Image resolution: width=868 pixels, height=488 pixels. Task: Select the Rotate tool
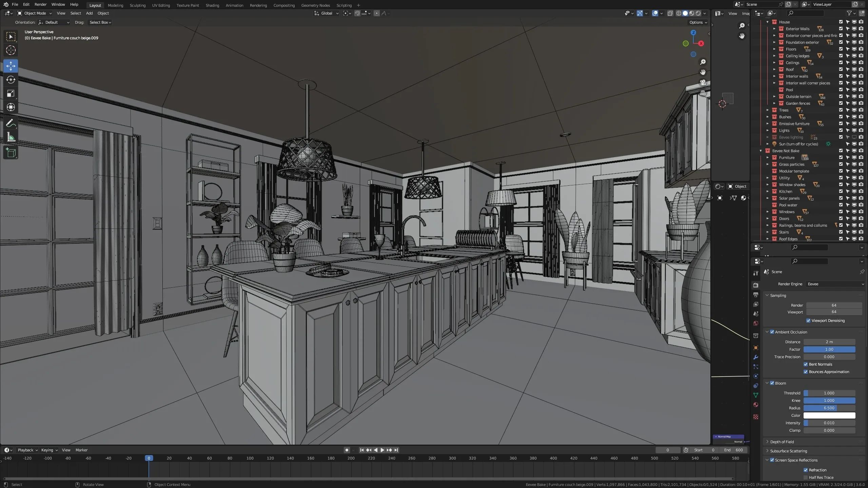point(11,80)
